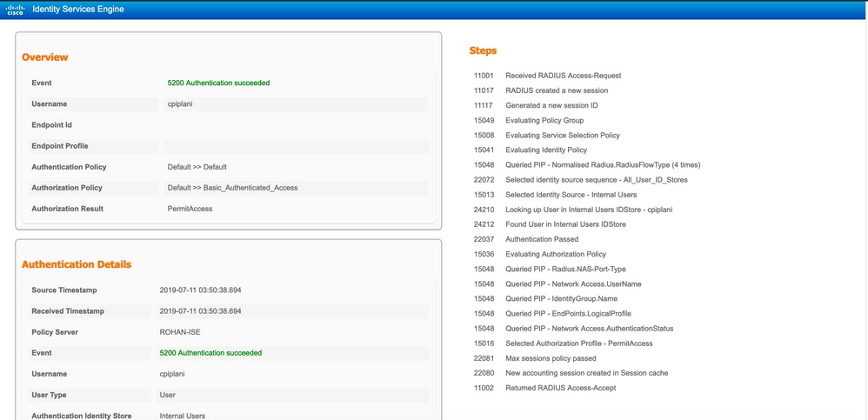
Task: Click the Received Timestamp value
Action: 200,311
